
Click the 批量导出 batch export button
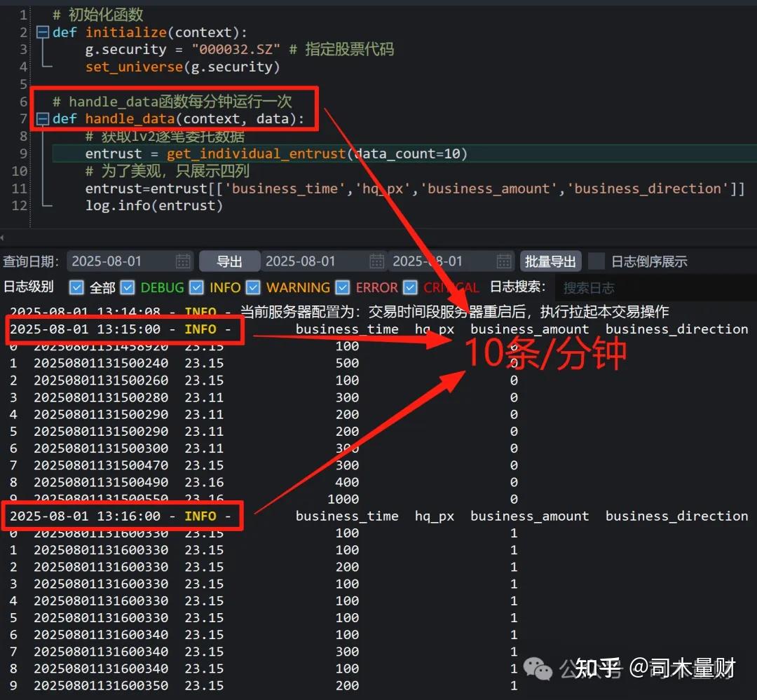551,261
